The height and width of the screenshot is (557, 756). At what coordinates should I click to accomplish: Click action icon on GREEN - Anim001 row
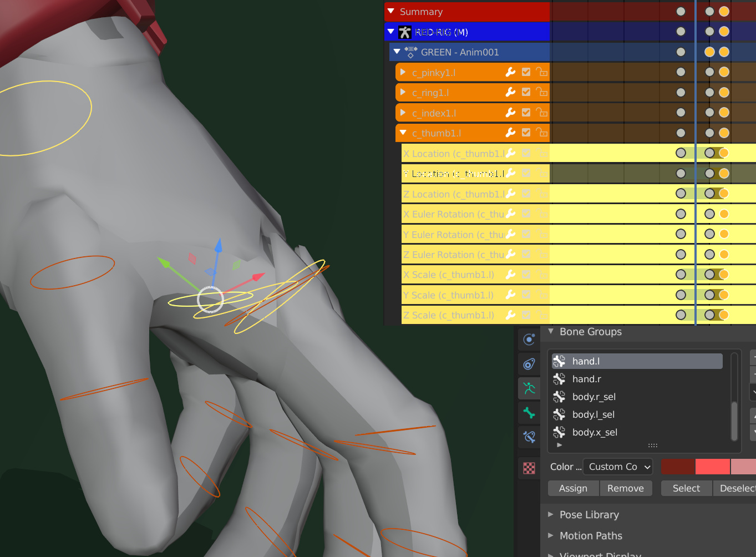(411, 52)
